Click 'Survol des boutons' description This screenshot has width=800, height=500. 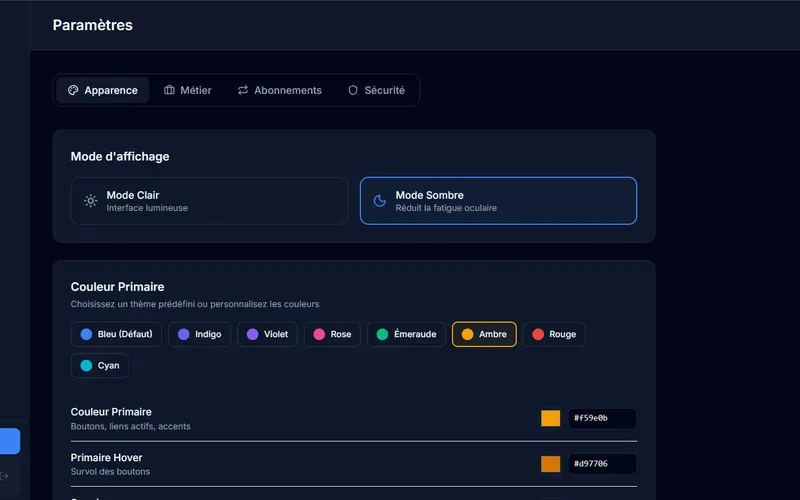click(x=110, y=472)
